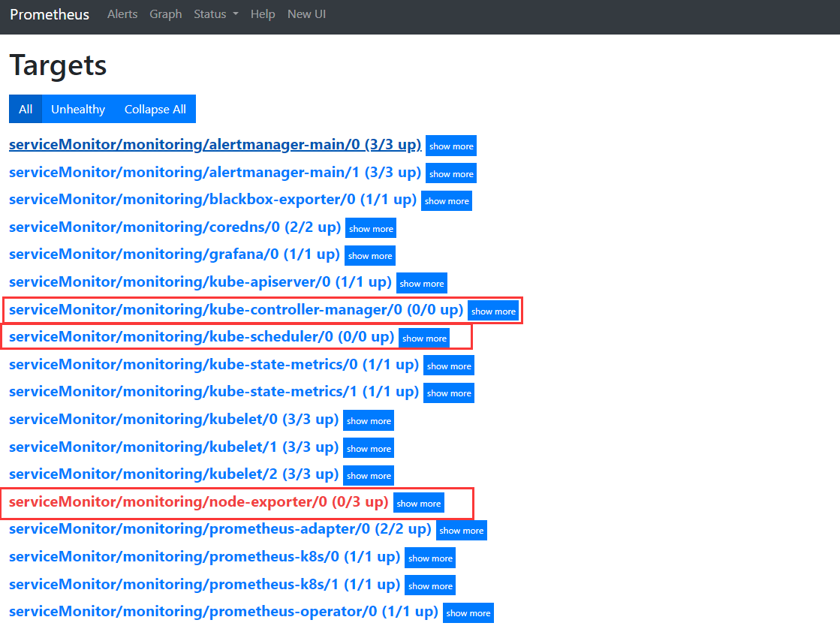Screen dimensions: 840x641
Task: Open prometheus-operator/0 target link
Action: (224, 612)
